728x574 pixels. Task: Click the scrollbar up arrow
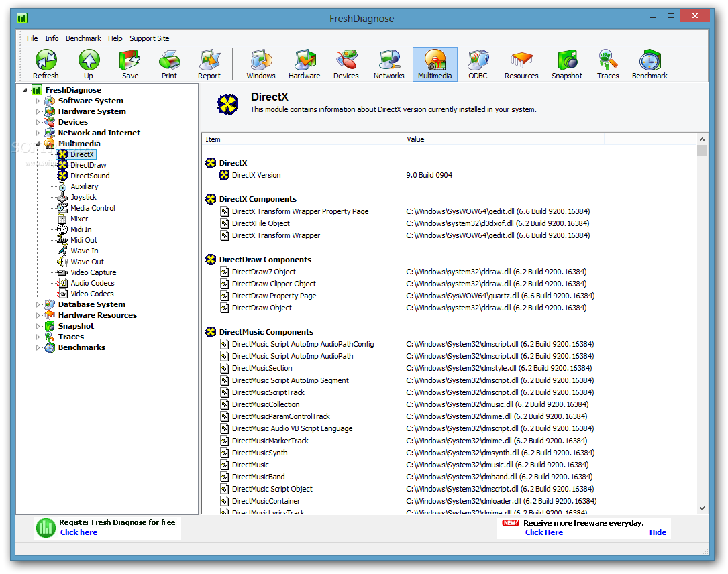click(x=702, y=139)
